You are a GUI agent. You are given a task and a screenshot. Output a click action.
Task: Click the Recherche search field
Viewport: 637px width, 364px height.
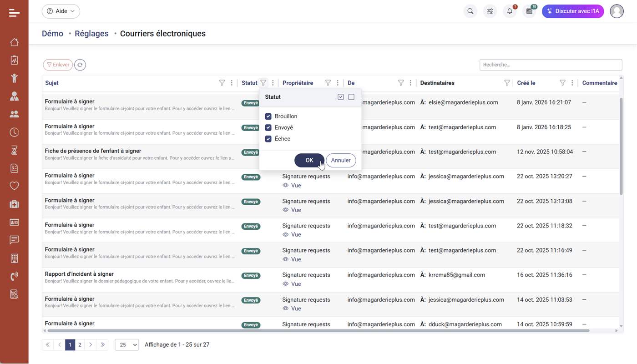pos(551,65)
